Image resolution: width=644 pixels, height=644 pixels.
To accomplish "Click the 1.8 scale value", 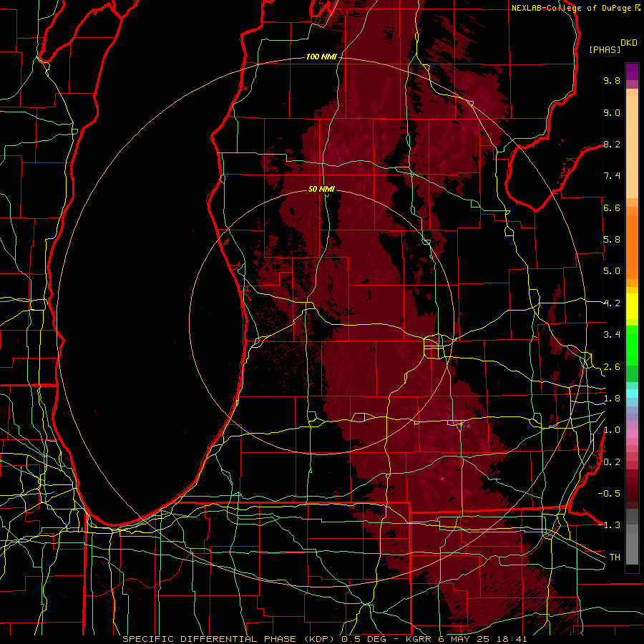I will [x=612, y=399].
